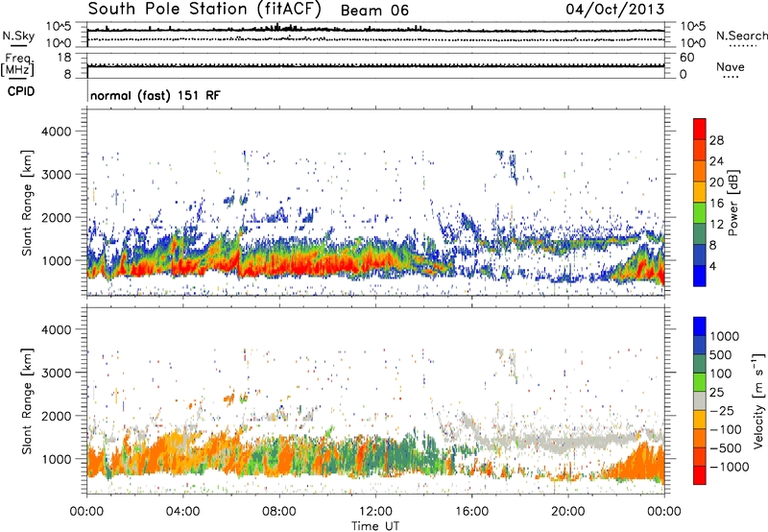Click 'Slant Range [km]' label of velocity panel

(27, 401)
